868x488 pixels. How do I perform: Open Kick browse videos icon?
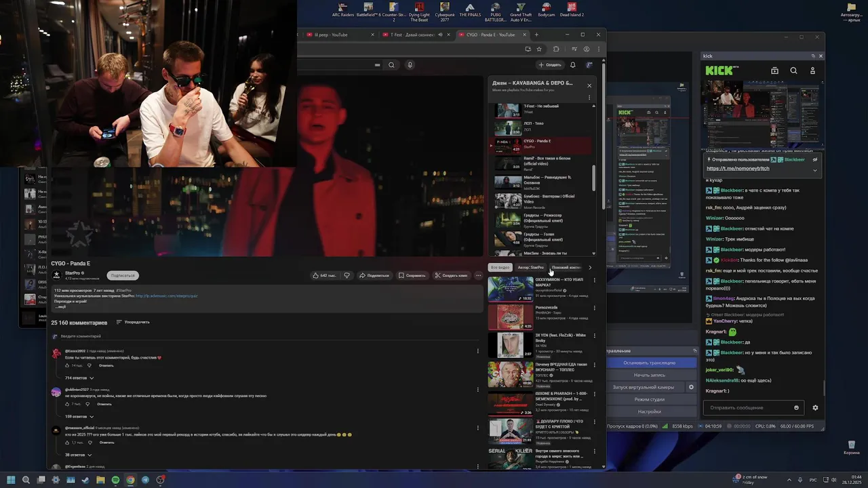coord(774,70)
